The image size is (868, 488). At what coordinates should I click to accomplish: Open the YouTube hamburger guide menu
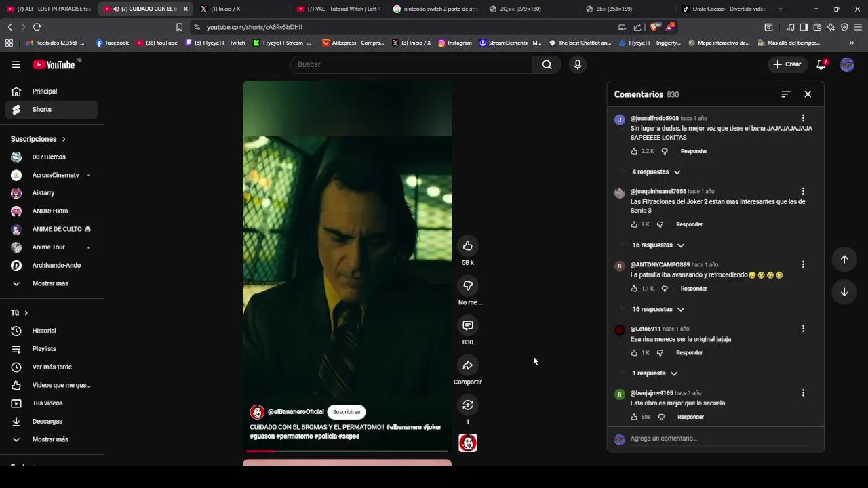pyautogui.click(x=16, y=64)
